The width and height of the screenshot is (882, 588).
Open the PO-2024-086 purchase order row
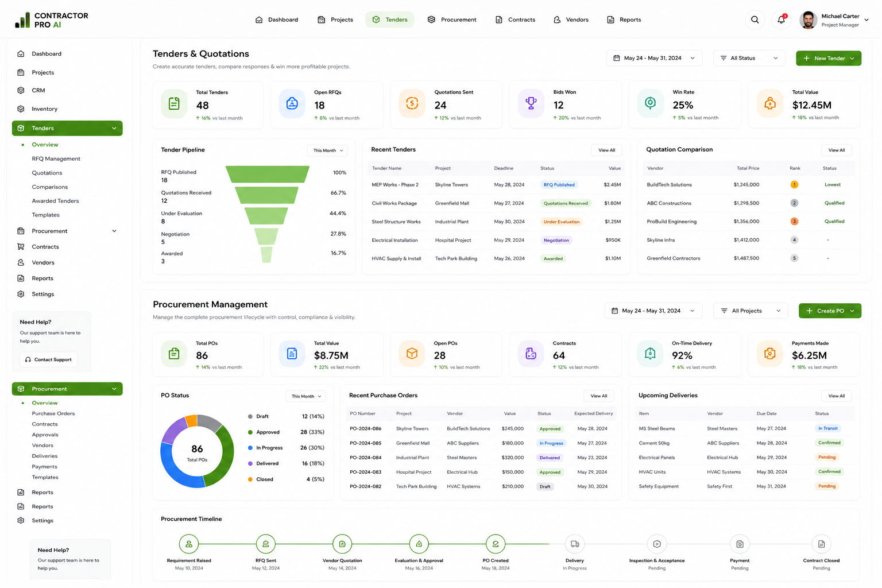coord(481,428)
